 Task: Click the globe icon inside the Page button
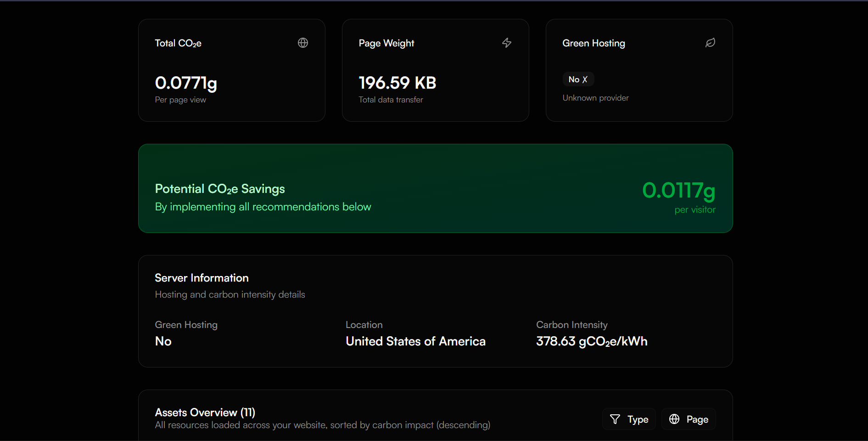[x=674, y=419]
